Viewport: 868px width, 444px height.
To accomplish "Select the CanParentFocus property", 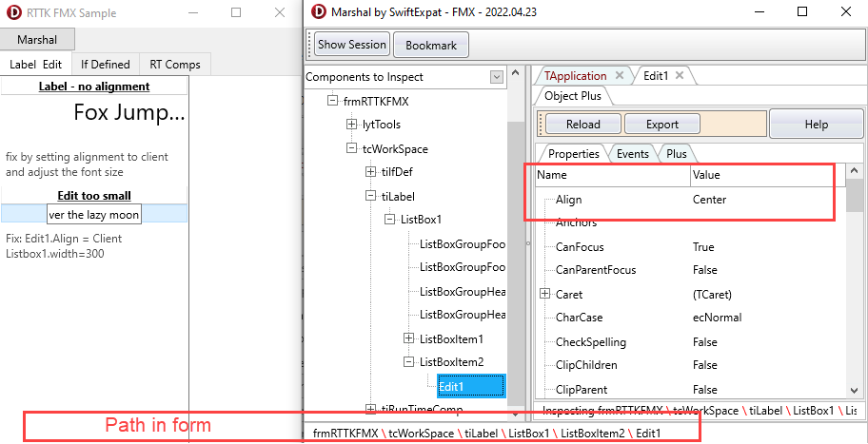I will click(596, 270).
